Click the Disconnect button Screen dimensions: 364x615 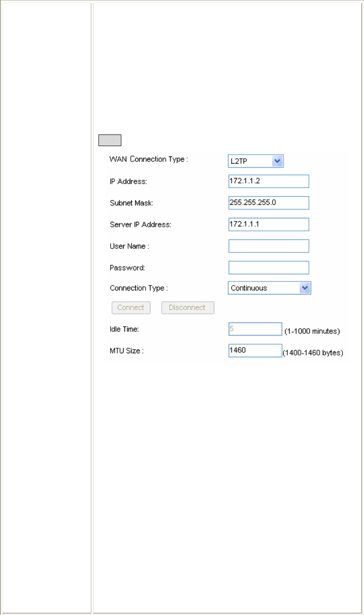(x=188, y=307)
